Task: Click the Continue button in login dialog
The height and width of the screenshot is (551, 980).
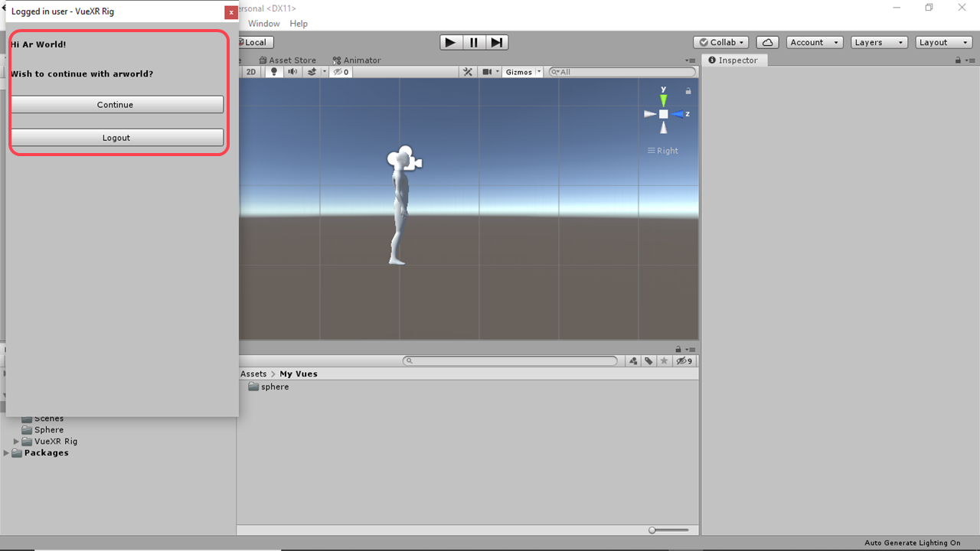Action: tap(116, 105)
